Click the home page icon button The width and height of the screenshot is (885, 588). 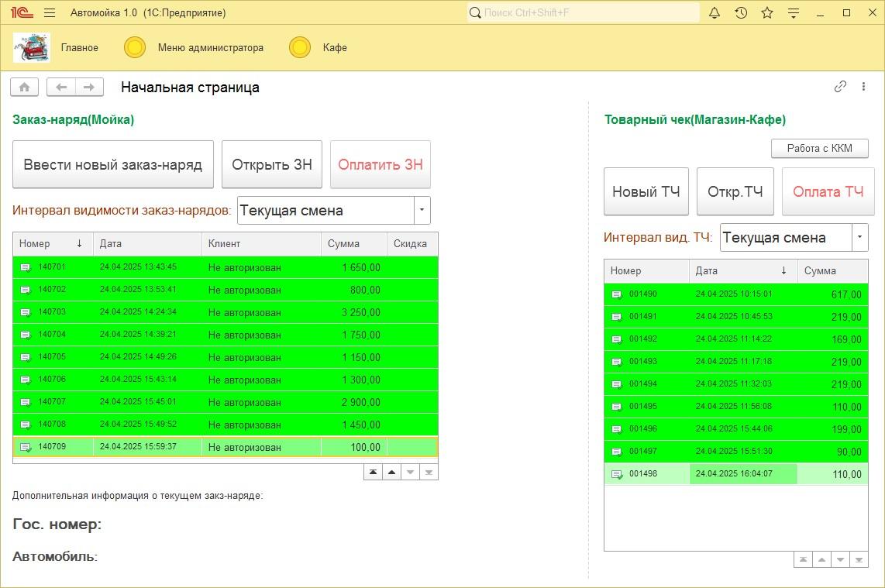pos(24,88)
